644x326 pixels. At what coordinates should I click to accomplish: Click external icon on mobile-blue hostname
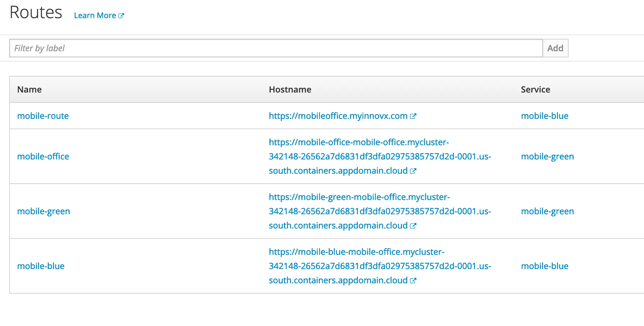[413, 280]
